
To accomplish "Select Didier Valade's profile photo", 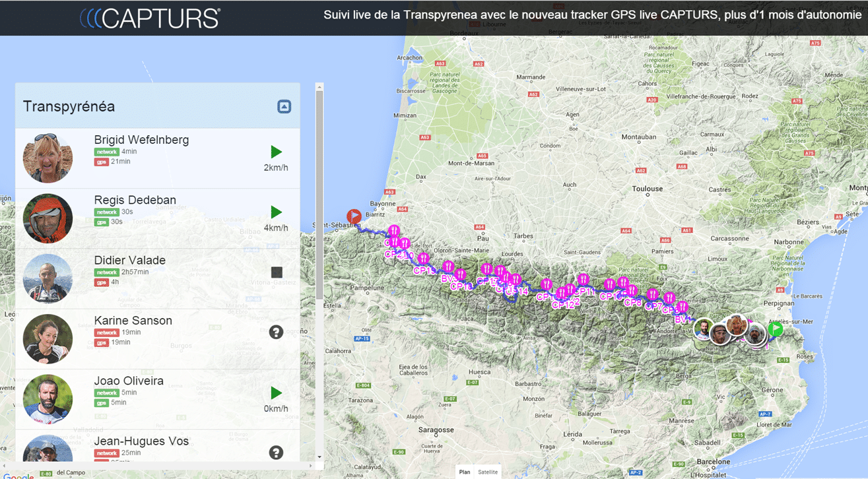I will pyautogui.click(x=48, y=278).
